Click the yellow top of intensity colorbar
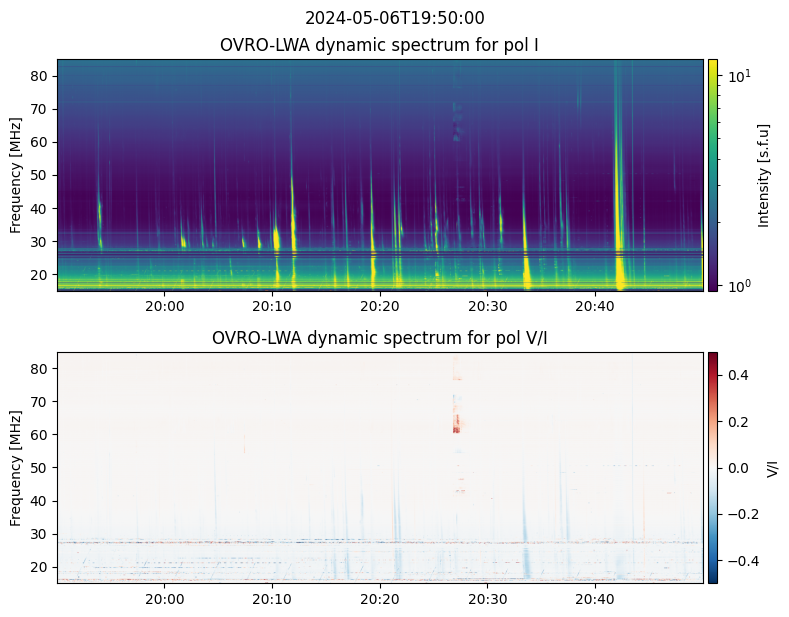The height and width of the screenshot is (617, 789). point(713,64)
